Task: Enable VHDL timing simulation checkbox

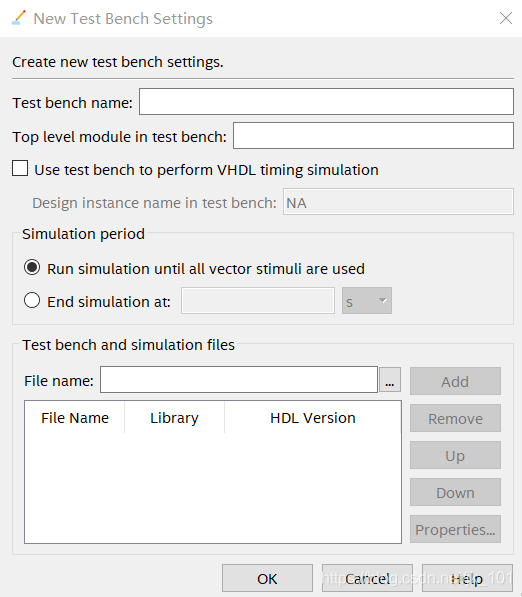Action: (x=20, y=168)
